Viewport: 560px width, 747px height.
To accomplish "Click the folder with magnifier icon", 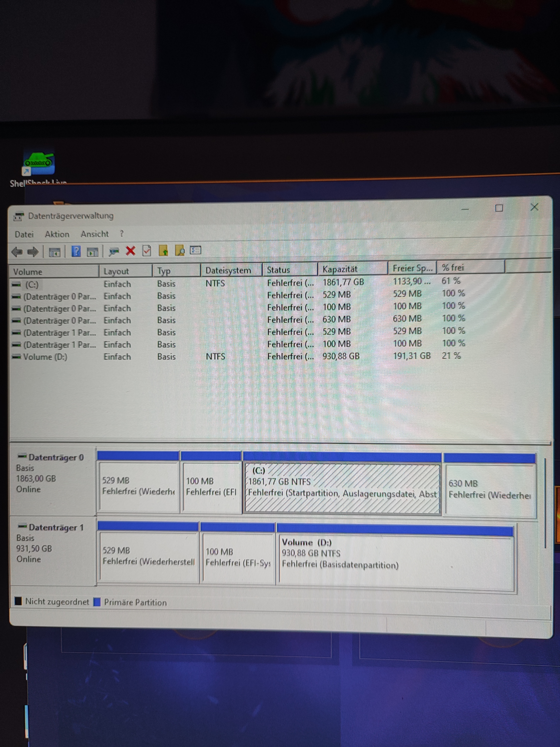I will click(x=180, y=251).
